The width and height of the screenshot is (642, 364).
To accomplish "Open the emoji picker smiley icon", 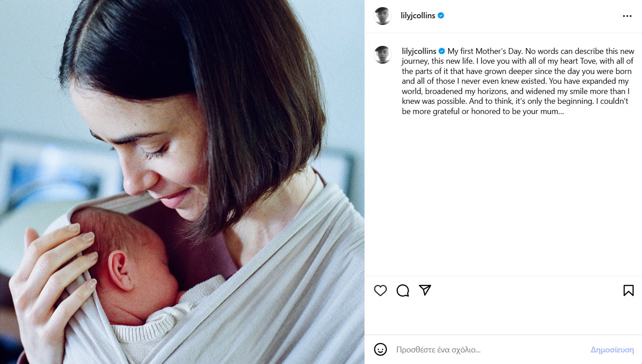I will 380,349.
